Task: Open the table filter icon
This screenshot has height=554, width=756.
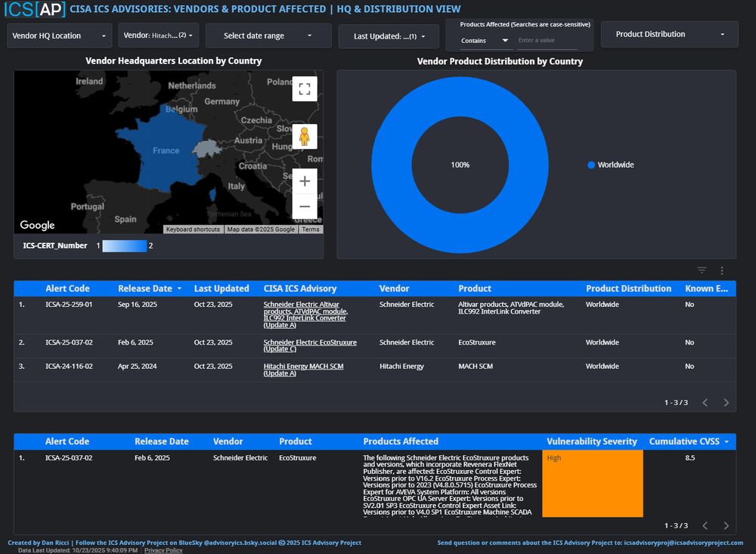Action: (702, 271)
